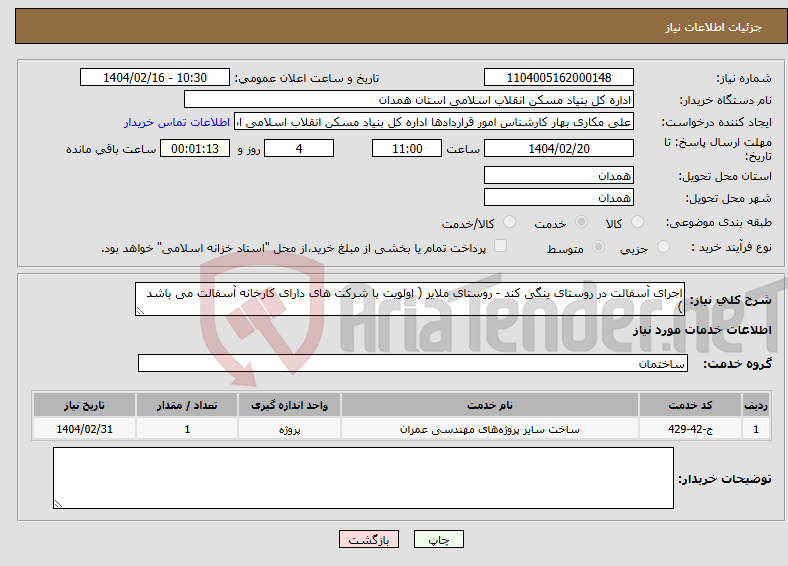Click the ردیف column header

(x=756, y=405)
